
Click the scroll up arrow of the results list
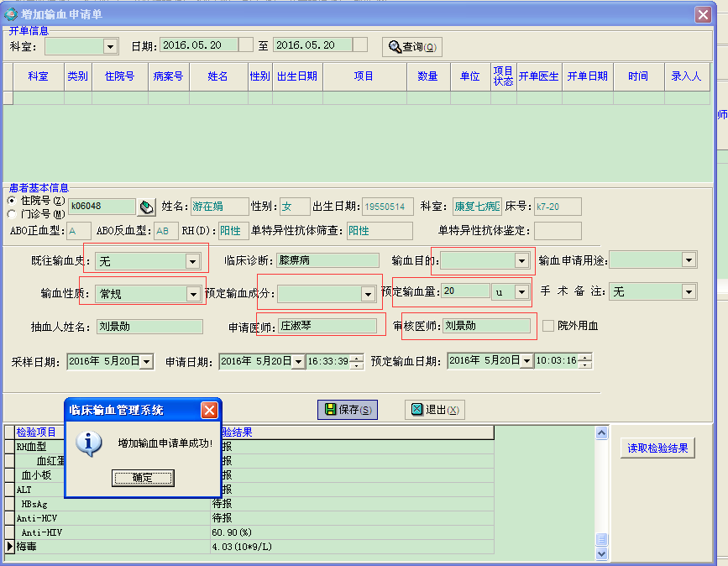[x=601, y=433]
